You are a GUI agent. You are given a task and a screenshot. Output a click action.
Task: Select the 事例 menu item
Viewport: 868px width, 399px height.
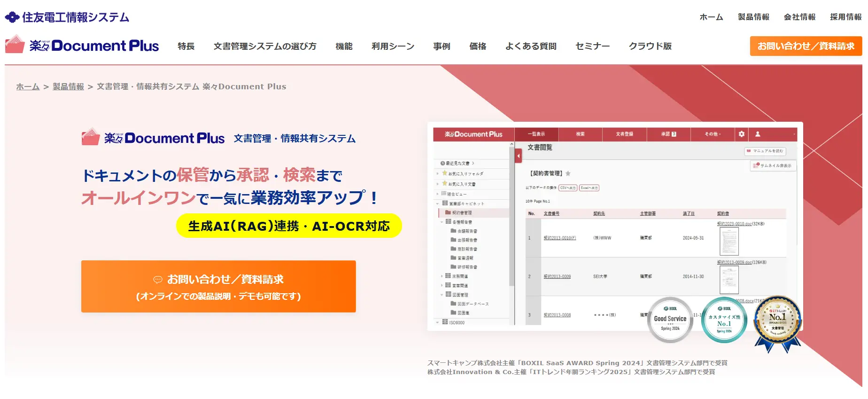point(442,46)
